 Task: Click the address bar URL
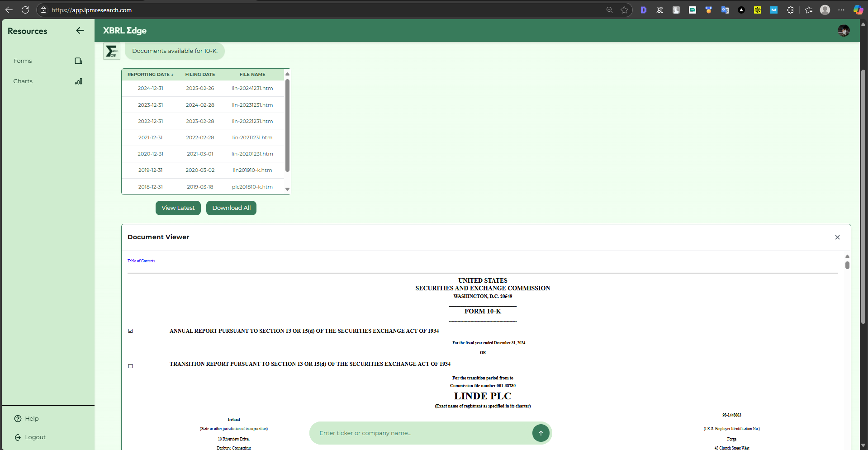pyautogui.click(x=91, y=10)
